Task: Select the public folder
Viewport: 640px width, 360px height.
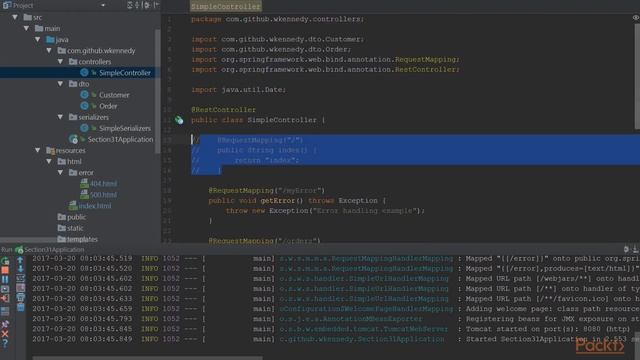Action: coord(76,217)
